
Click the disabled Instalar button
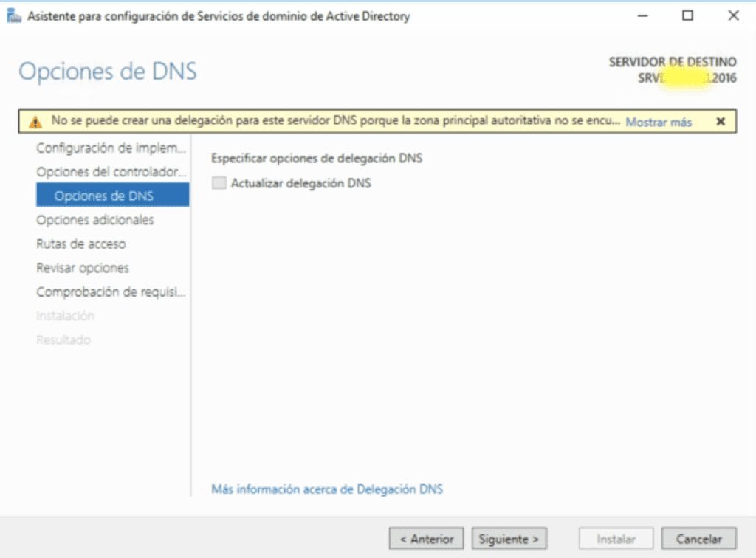pos(615,538)
